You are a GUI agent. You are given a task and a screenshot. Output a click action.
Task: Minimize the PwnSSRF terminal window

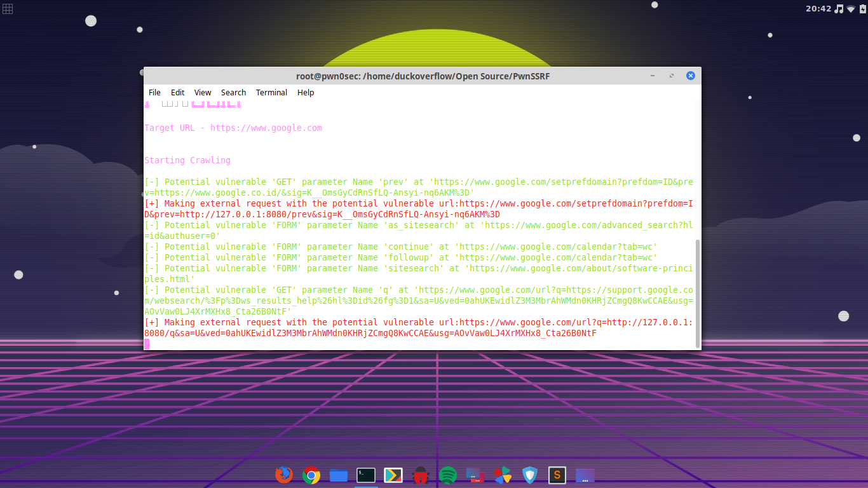653,76
